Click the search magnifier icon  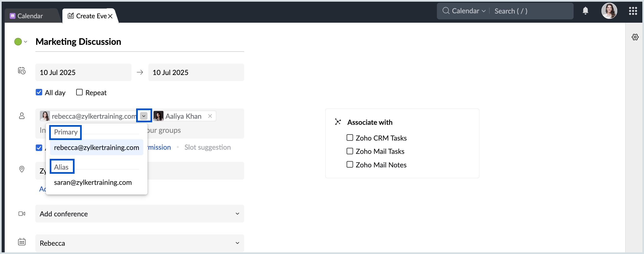446,11
